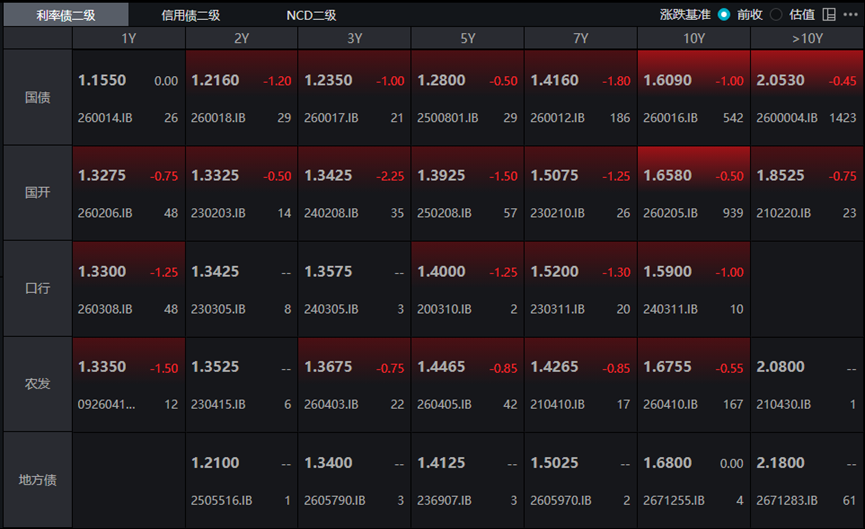Click the yield value 2.0530
Image resolution: width=865 pixels, height=529 pixels.
[x=780, y=81]
